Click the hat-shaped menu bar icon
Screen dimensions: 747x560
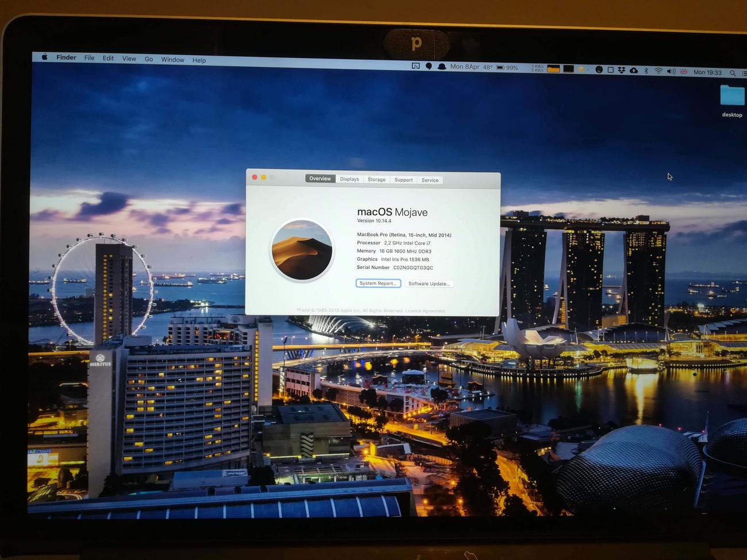point(441,67)
